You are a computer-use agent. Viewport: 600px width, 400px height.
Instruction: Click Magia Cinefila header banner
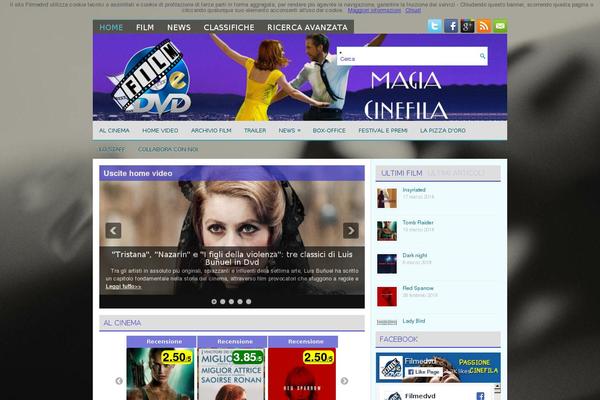coord(300,77)
